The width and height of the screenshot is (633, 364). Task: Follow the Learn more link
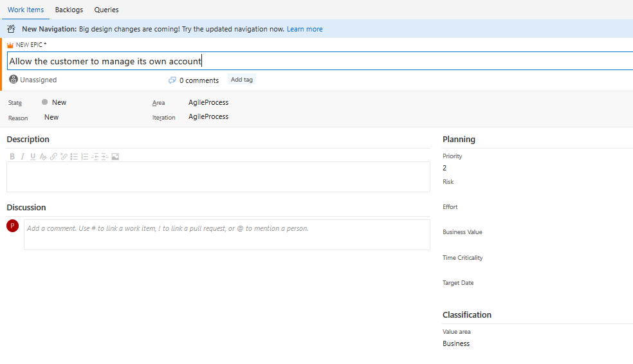point(305,29)
